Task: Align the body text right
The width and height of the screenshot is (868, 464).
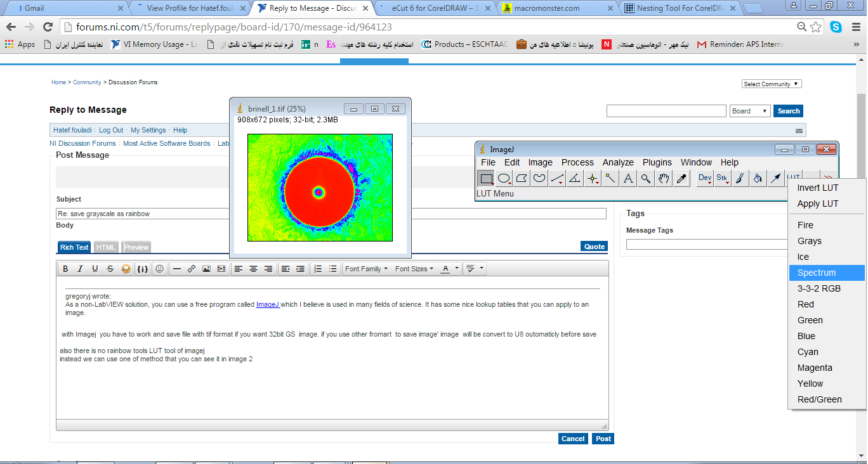Action: 268,269
